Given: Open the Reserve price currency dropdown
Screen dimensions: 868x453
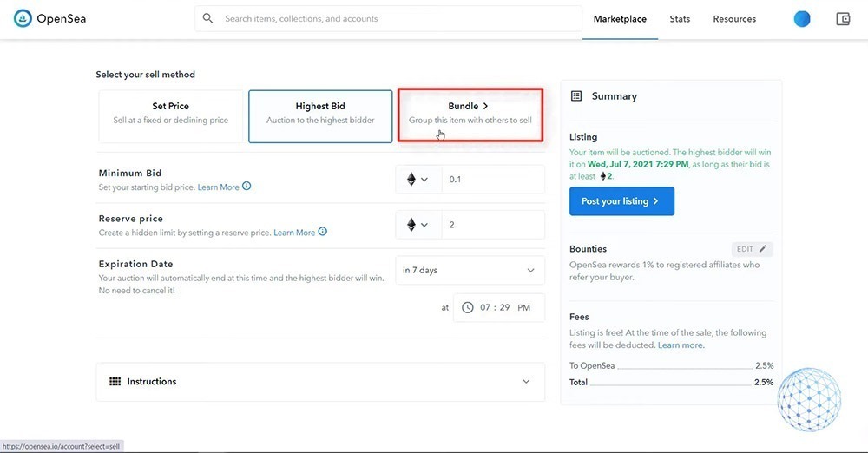Looking at the screenshot, I should (x=418, y=225).
